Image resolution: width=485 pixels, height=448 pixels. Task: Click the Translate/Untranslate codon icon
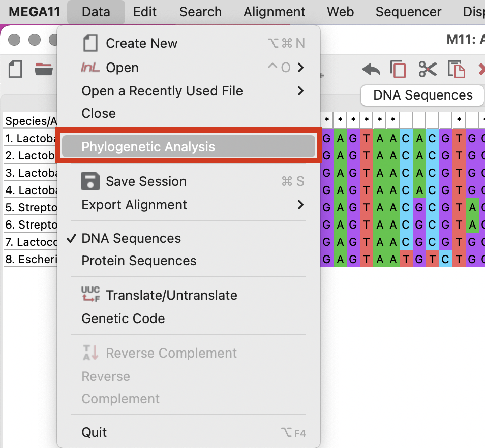pos(90,295)
